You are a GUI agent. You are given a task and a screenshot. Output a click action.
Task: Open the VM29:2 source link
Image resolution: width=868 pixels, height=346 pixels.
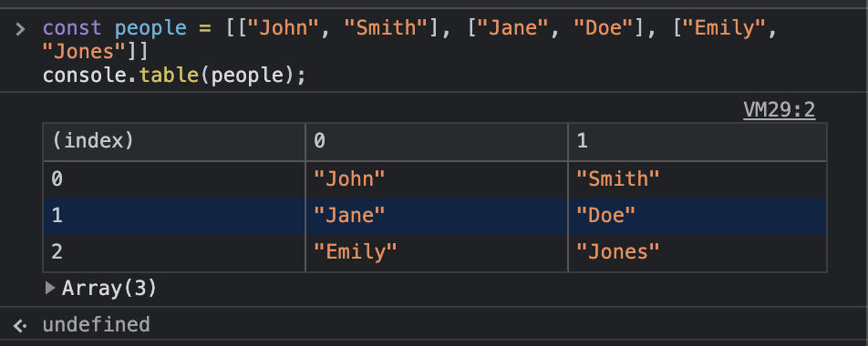[x=779, y=110]
